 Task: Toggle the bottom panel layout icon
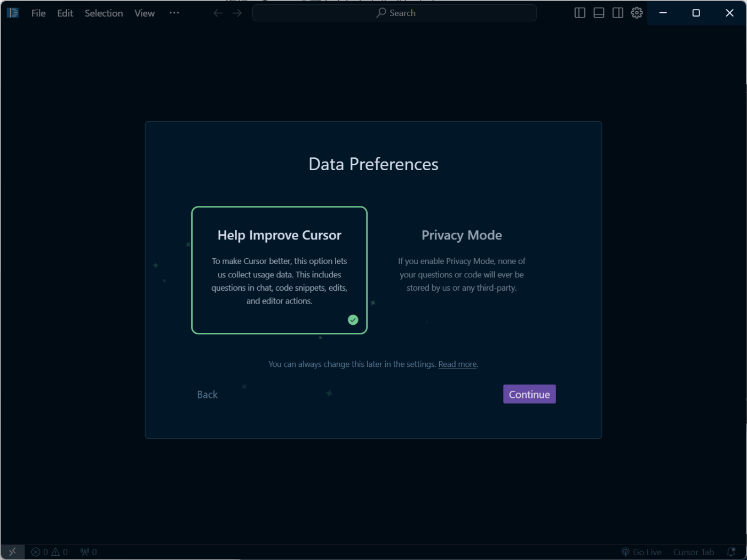click(599, 13)
